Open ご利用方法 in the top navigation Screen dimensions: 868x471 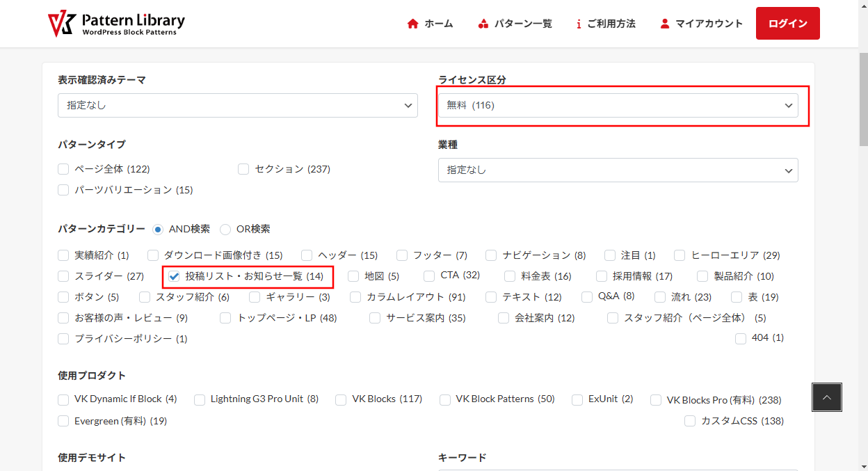pos(611,24)
